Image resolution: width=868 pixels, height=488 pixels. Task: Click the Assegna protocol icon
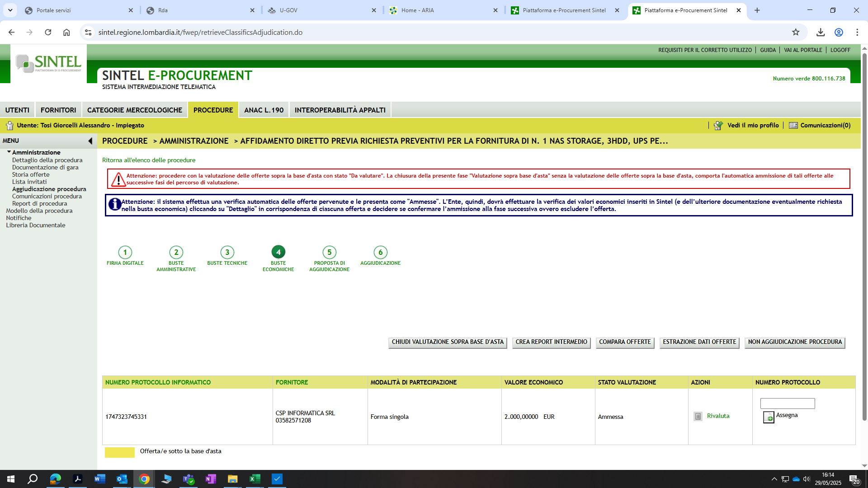click(x=768, y=417)
